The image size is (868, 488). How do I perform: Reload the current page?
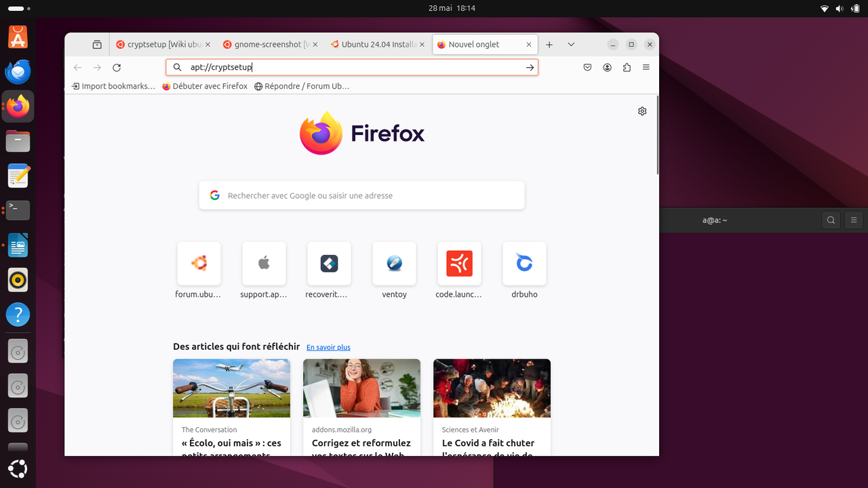tap(117, 68)
